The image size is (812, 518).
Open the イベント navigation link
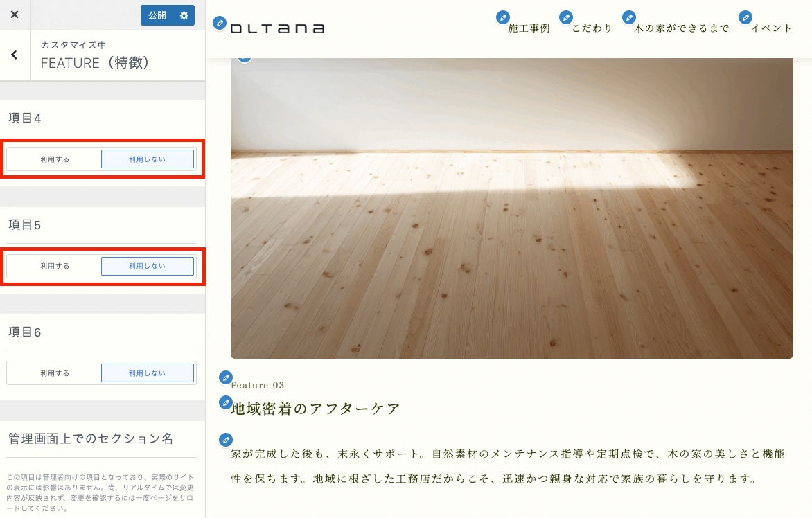point(771,28)
